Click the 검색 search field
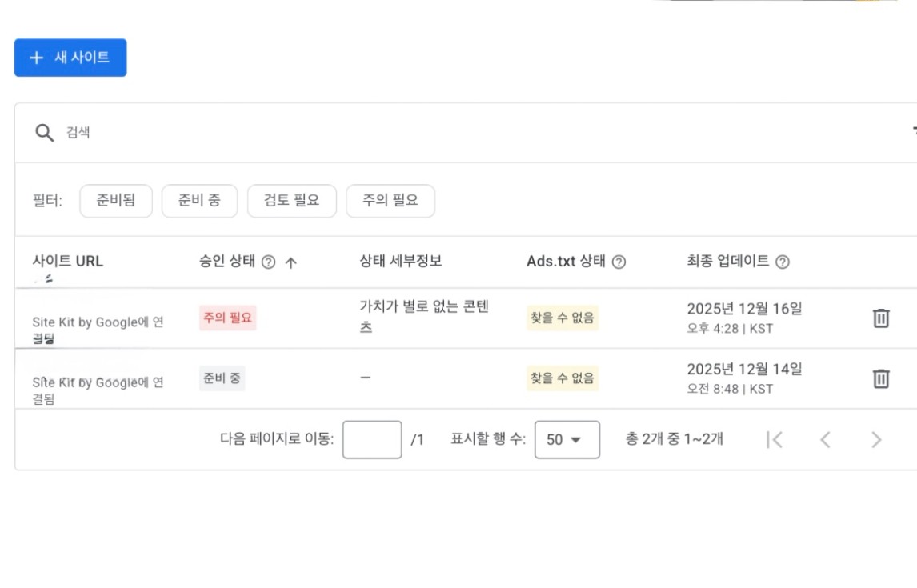917x588 pixels. 400,133
